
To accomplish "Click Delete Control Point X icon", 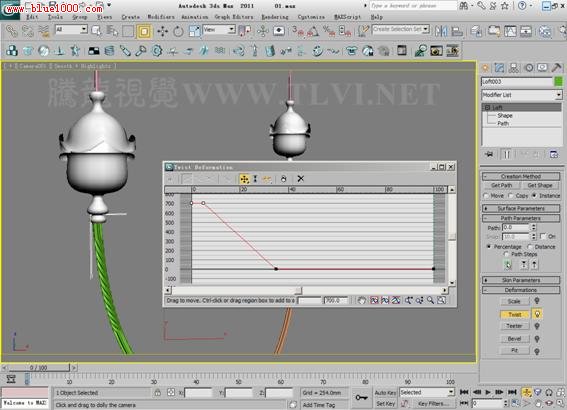I will (x=300, y=179).
